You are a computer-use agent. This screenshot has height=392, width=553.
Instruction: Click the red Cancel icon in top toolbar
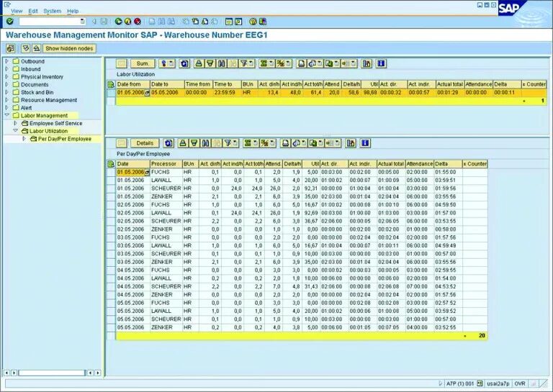138,22
